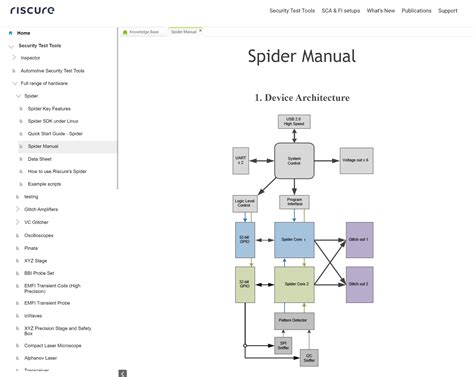The image size is (474, 377).
Task: Click the Spider Core 2 block
Action: coord(294,284)
